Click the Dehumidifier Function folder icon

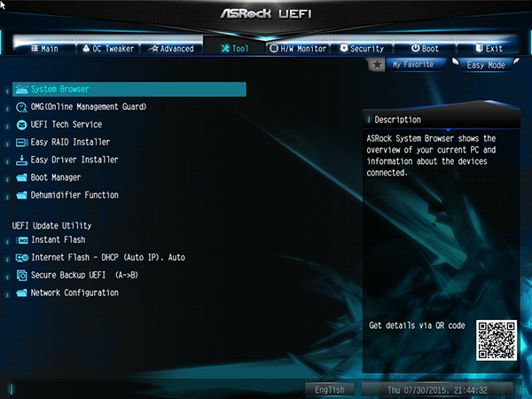21,195
